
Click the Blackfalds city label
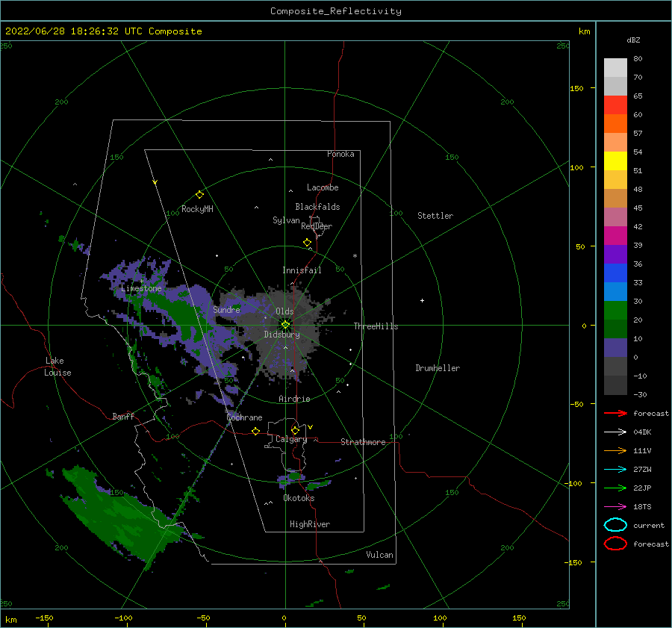pos(317,207)
